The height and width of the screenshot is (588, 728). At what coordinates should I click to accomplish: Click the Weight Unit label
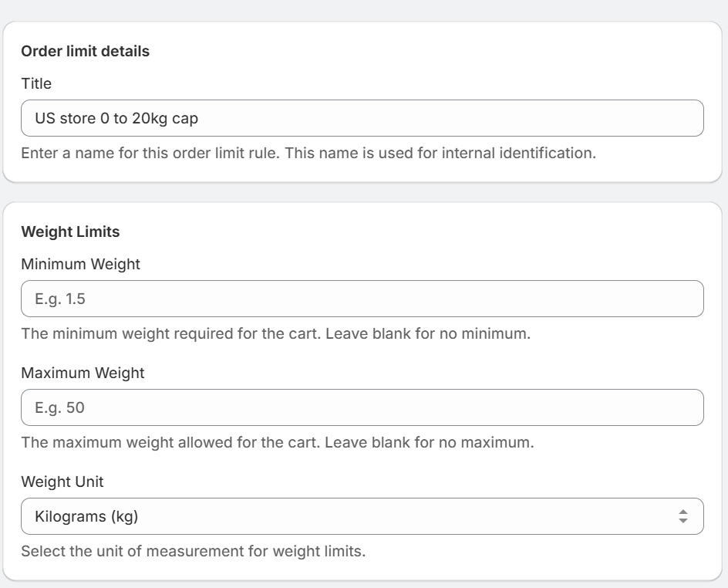[62, 482]
